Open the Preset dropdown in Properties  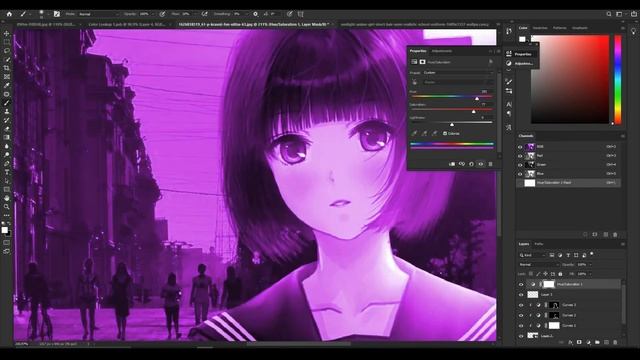coord(458,73)
